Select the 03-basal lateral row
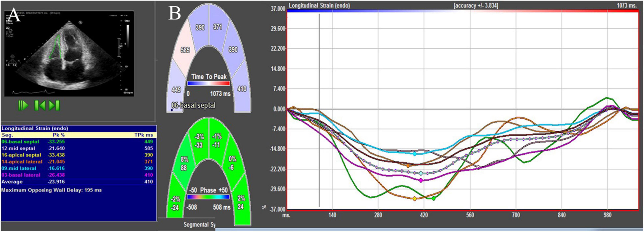 pyautogui.click(x=78, y=175)
